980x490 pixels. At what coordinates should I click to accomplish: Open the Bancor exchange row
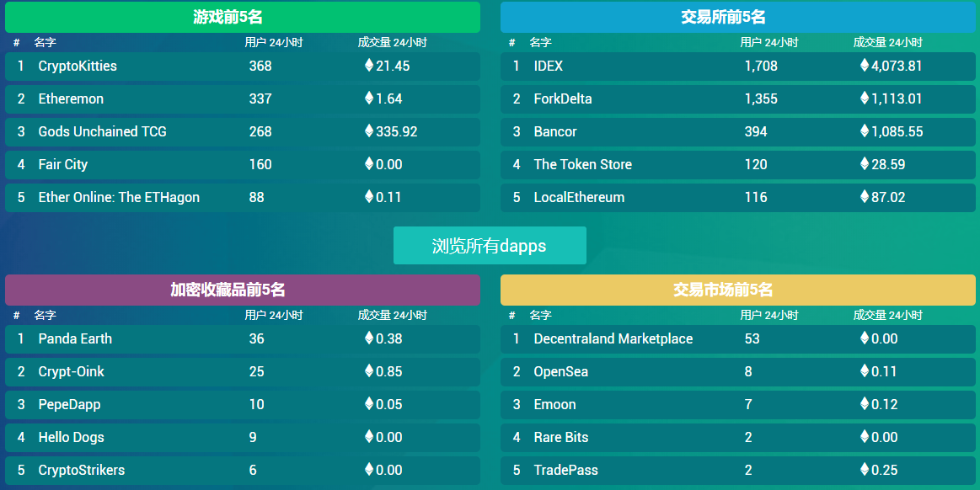pyautogui.click(x=737, y=131)
